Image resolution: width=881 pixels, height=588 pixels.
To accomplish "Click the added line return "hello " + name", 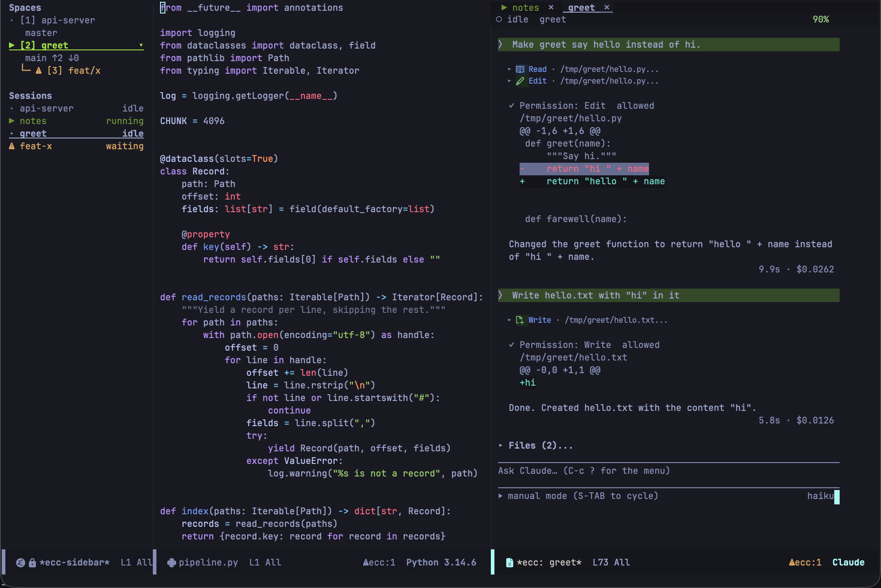I will pos(592,181).
